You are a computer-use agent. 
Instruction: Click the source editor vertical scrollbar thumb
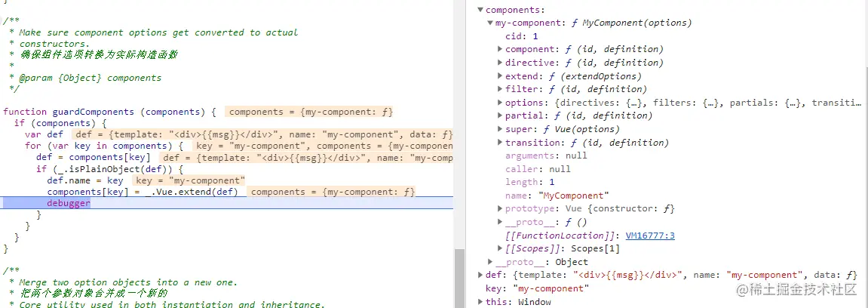(459, 277)
